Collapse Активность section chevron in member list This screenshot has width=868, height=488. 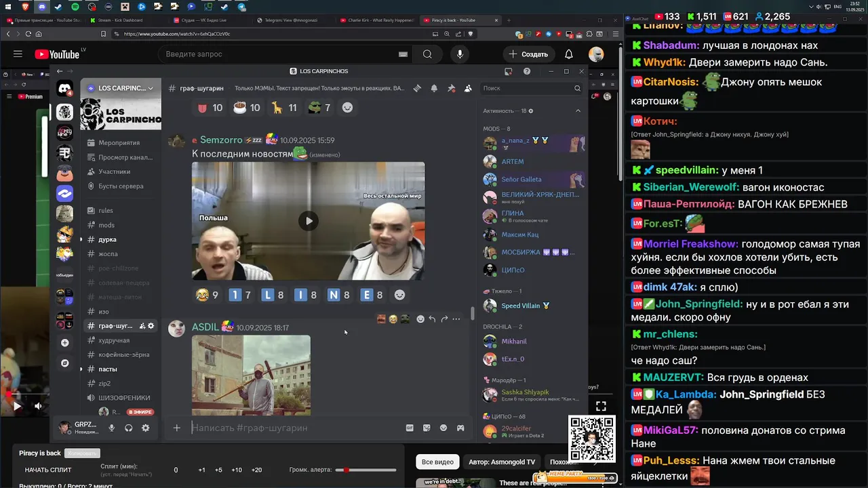click(x=578, y=110)
